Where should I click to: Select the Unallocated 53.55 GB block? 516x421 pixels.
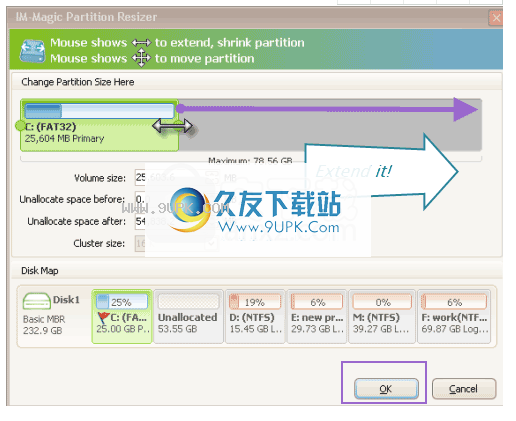point(188,316)
